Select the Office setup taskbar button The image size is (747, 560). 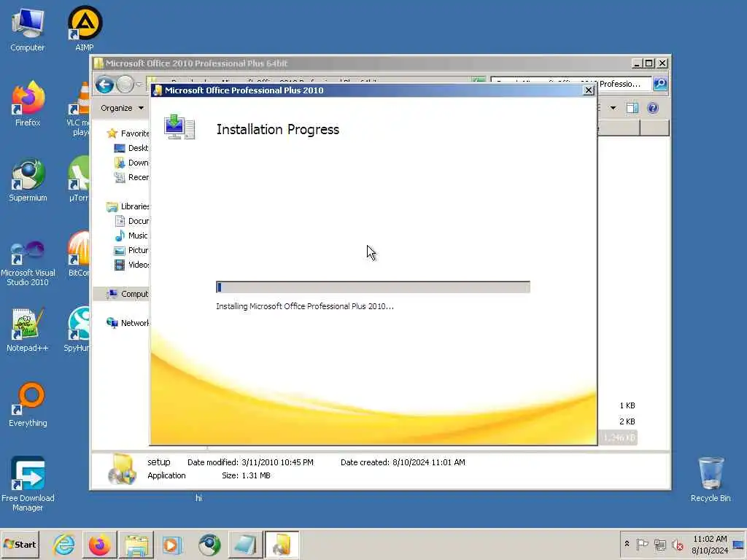tap(282, 545)
